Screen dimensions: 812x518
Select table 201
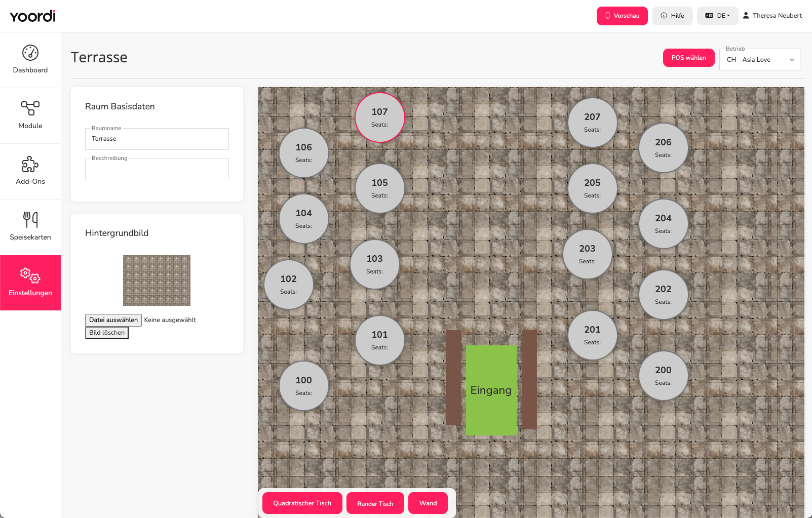593,335
